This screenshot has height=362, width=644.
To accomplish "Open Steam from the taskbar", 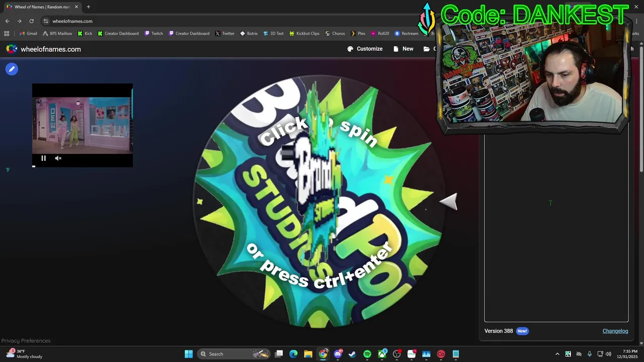I will [x=352, y=354].
